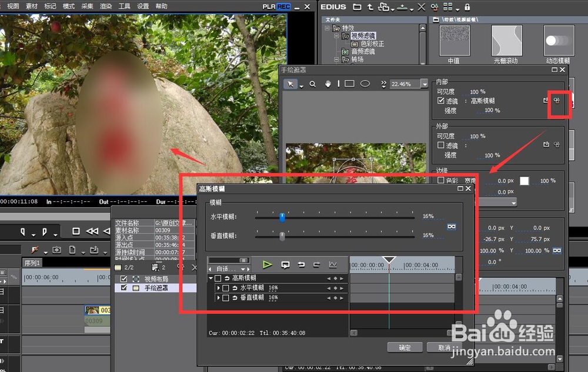Click white edge color swatch
588x372 pixels.
point(524,181)
